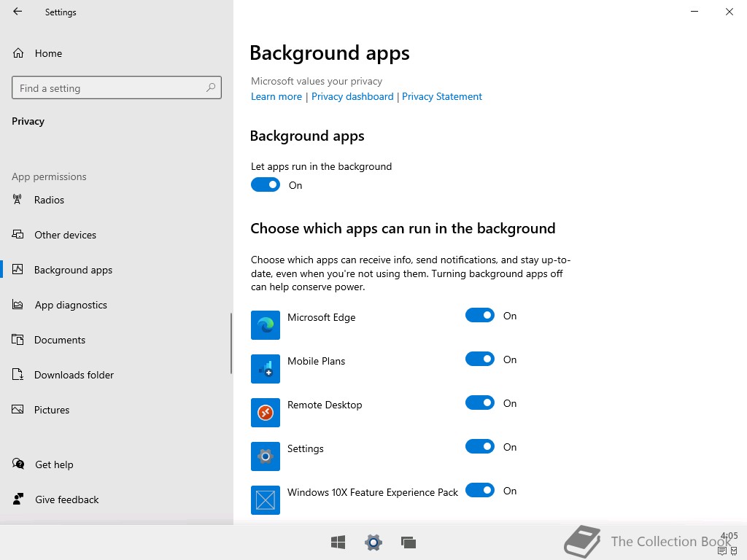747x560 pixels.
Task: Click the Background apps sidebar icon
Action: tap(18, 270)
